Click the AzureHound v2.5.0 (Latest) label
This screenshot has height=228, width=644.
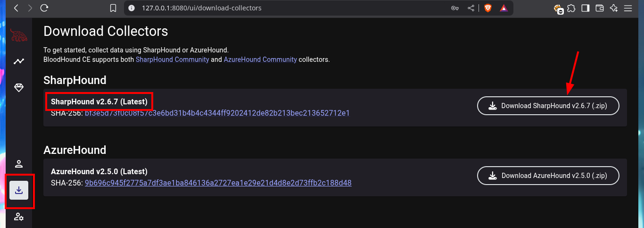click(99, 171)
